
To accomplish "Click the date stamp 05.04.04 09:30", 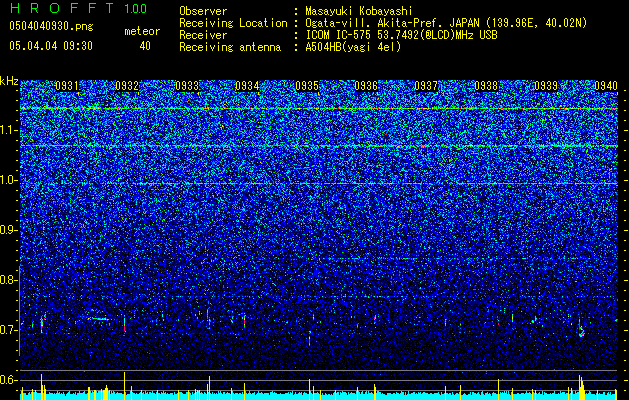I will [51, 46].
